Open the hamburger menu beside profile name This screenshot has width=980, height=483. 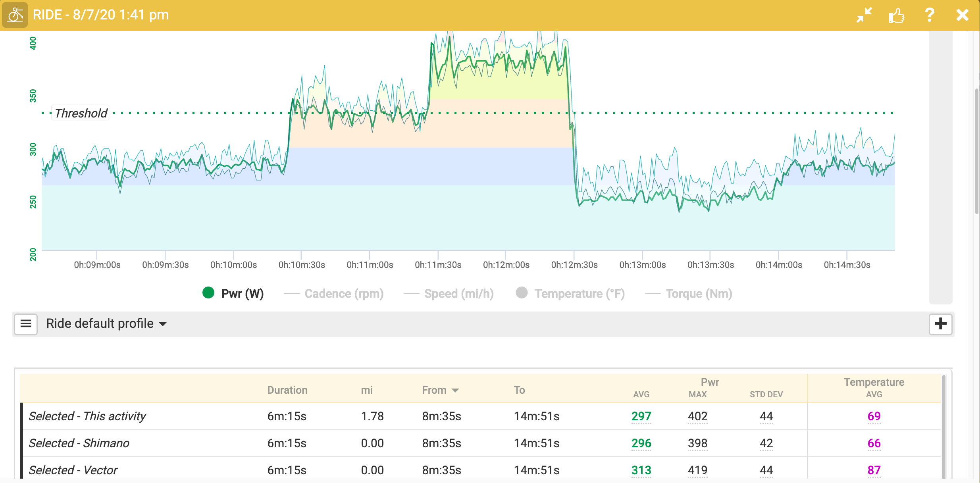pyautogui.click(x=26, y=324)
